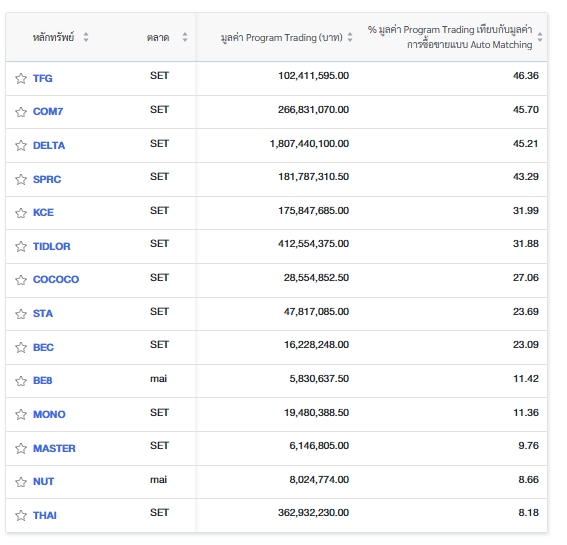Click the star beside MONO
This screenshot has height=545, width=567.
click(x=21, y=414)
